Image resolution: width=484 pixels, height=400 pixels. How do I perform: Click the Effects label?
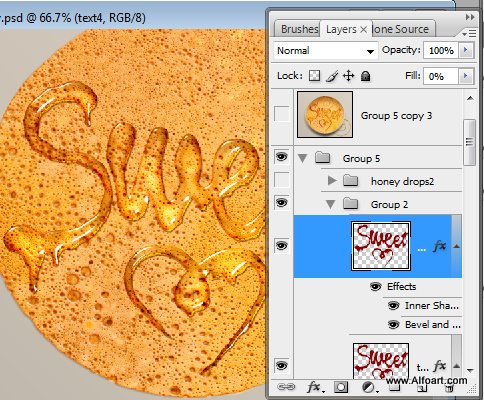point(401,287)
